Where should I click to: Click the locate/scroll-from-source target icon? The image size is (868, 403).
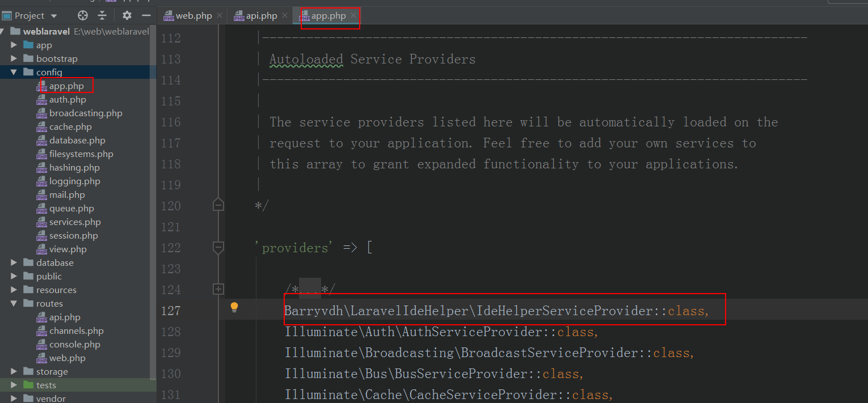tap(83, 15)
